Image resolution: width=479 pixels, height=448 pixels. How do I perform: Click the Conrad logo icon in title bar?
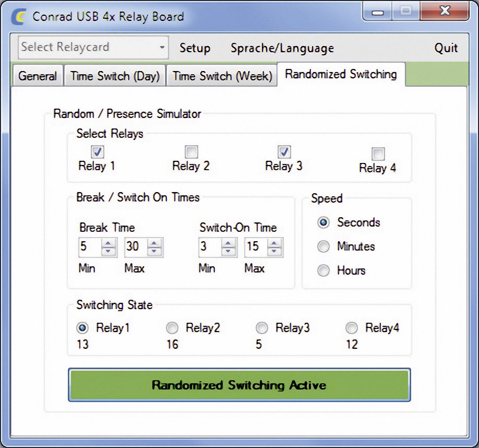19,17
